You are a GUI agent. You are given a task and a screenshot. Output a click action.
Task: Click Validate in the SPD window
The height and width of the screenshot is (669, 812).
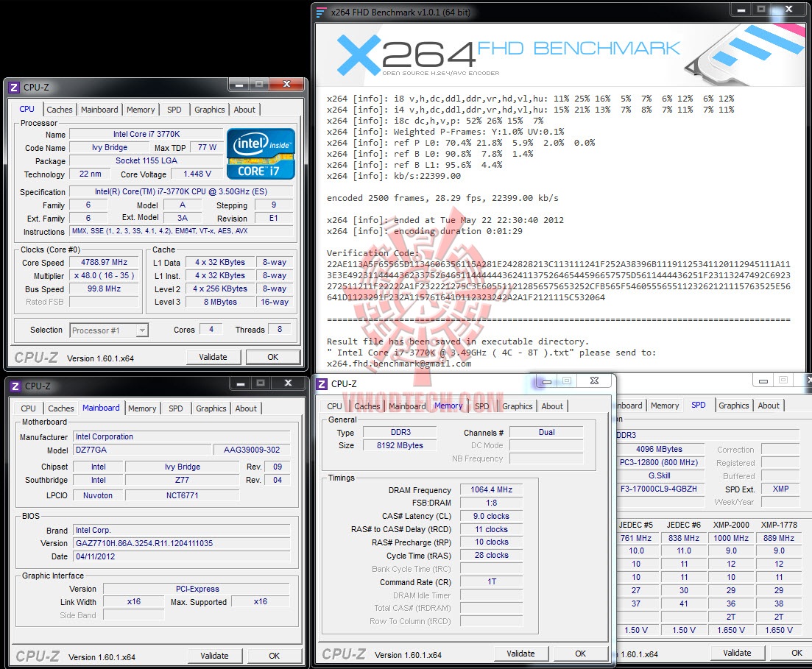pos(737,654)
